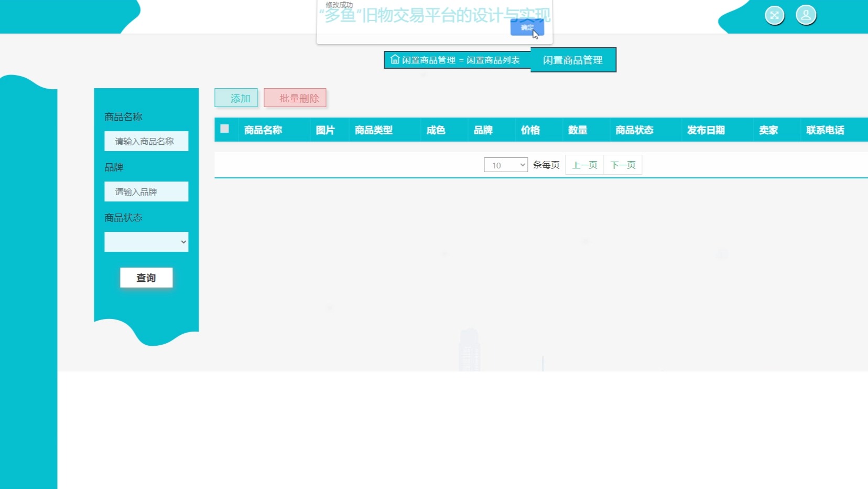The width and height of the screenshot is (868, 489).
Task: Go to next page 下一页
Action: point(623,165)
